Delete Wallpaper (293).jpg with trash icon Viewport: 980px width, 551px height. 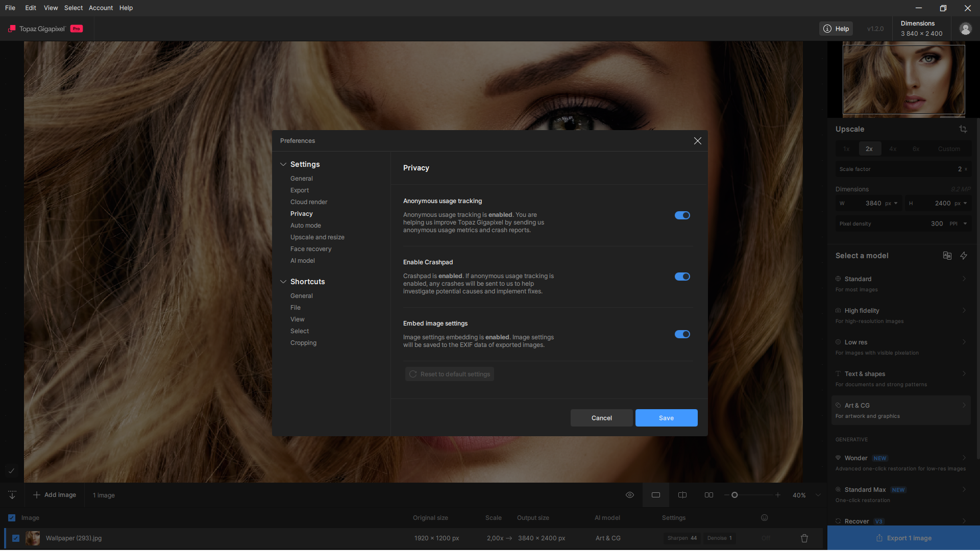(804, 538)
